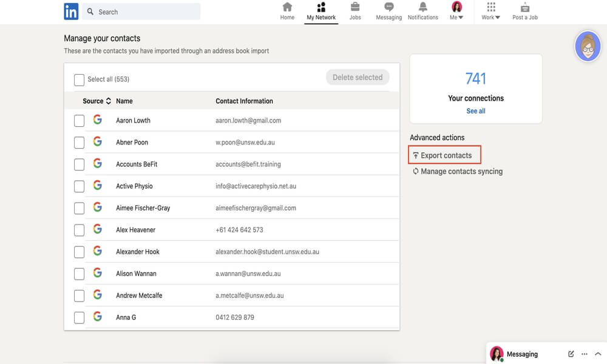The height and width of the screenshot is (364, 607).
Task: Click See all connections link
Action: 476,111
